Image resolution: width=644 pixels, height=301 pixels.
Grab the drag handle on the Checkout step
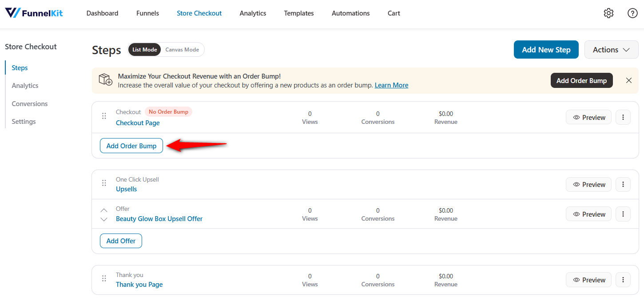coord(104,116)
